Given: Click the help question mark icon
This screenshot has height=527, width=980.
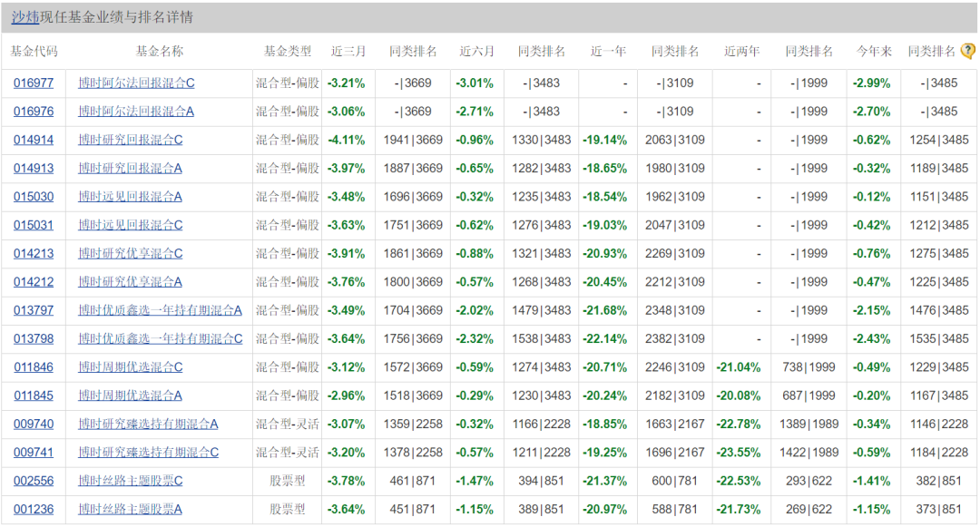Looking at the screenshot, I should point(968,51).
